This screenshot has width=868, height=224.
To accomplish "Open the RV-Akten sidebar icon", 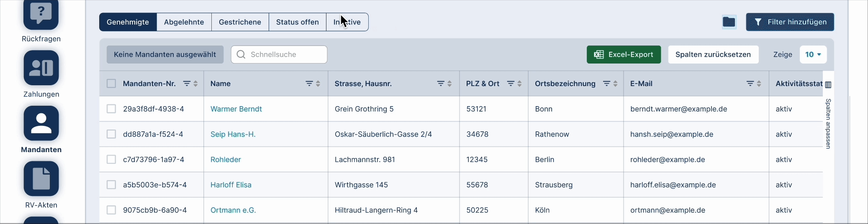I will click(x=41, y=178).
